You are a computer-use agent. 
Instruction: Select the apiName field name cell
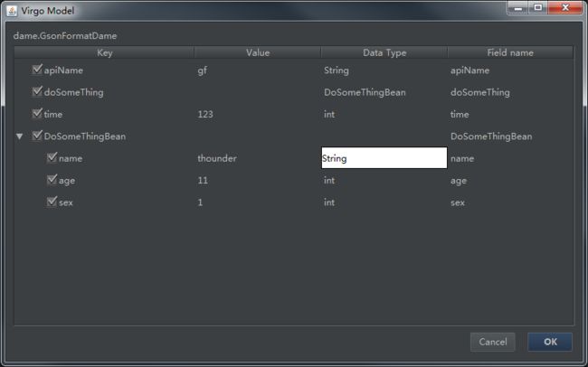point(510,71)
